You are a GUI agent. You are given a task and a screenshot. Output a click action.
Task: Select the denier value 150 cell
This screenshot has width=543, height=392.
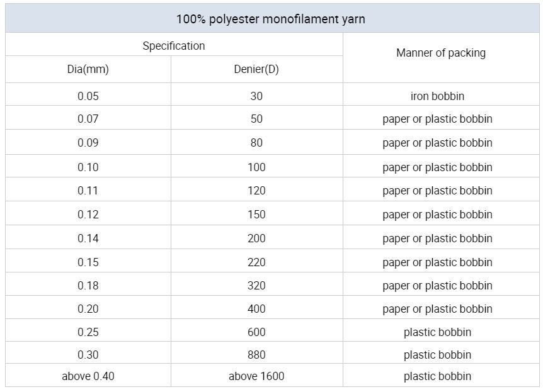[256, 215]
